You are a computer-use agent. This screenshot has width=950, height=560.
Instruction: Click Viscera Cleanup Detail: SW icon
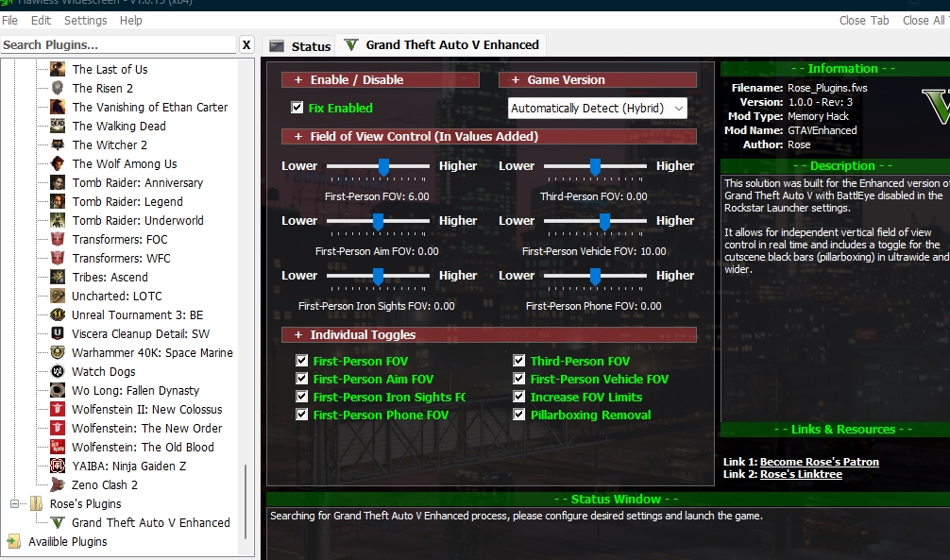[x=58, y=333]
